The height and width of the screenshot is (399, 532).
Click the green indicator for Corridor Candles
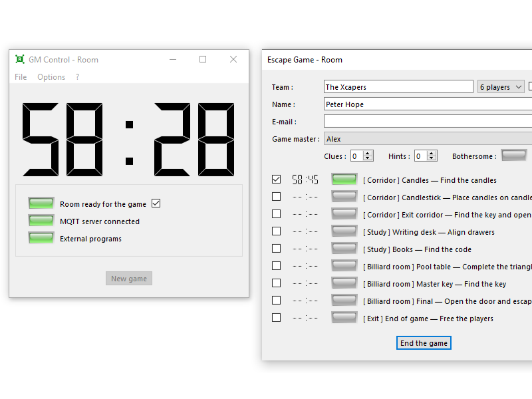pos(344,180)
